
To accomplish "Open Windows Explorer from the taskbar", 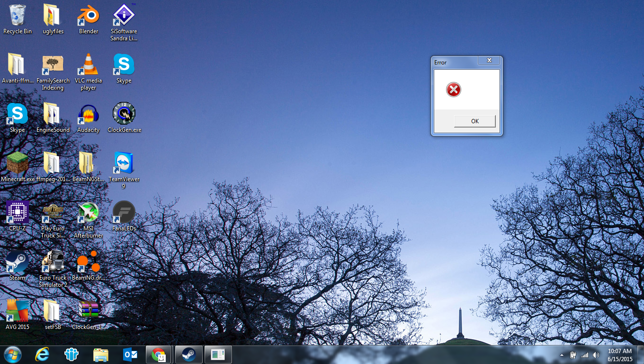I will click(x=101, y=355).
